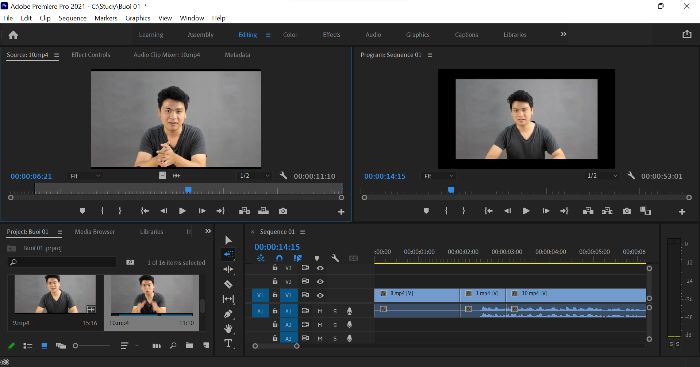Open Source monitor zoom level Fit dropdown
The image size is (700, 367).
pyautogui.click(x=85, y=176)
